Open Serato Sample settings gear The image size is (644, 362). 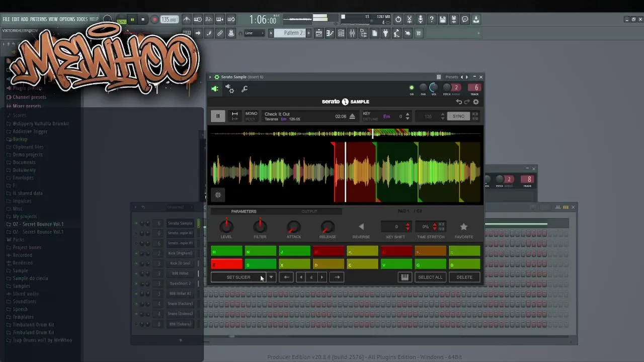[476, 102]
